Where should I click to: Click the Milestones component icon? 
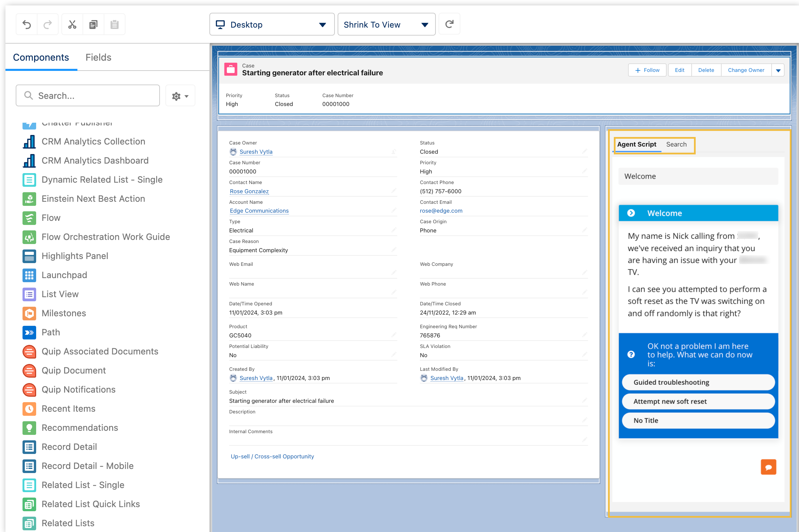pos(29,313)
